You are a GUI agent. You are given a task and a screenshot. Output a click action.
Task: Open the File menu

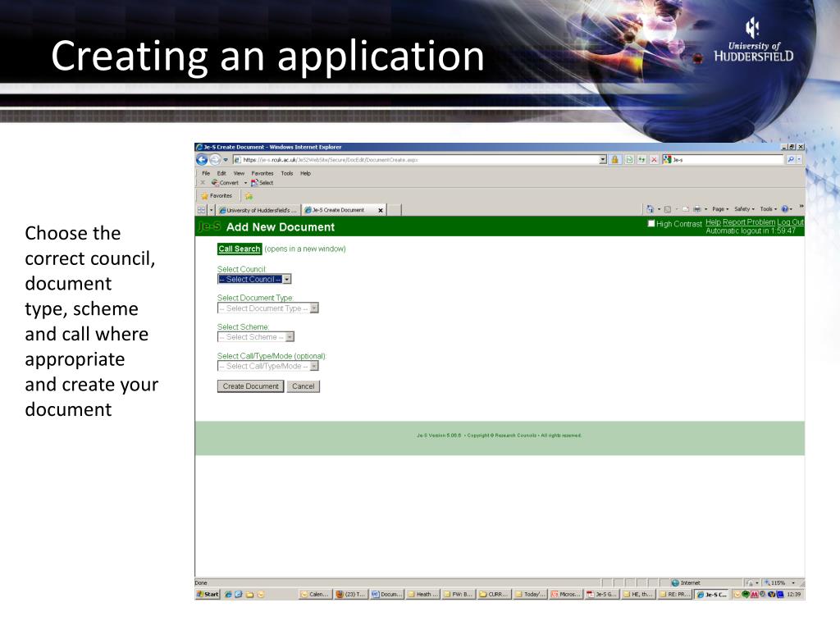(206, 173)
